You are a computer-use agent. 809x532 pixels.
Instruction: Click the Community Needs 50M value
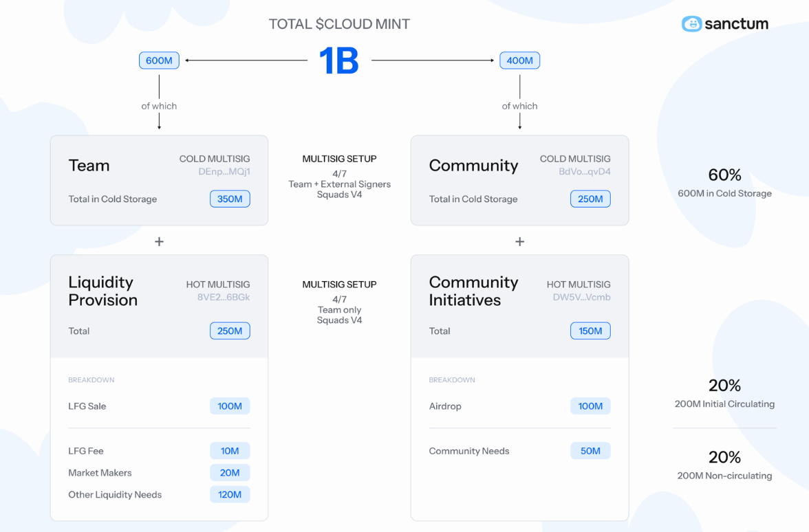590,451
